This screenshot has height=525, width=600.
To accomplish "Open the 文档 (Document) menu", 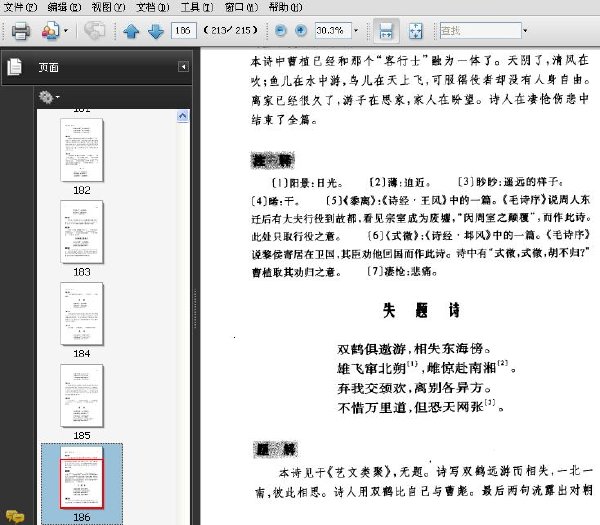I will pyautogui.click(x=153, y=7).
